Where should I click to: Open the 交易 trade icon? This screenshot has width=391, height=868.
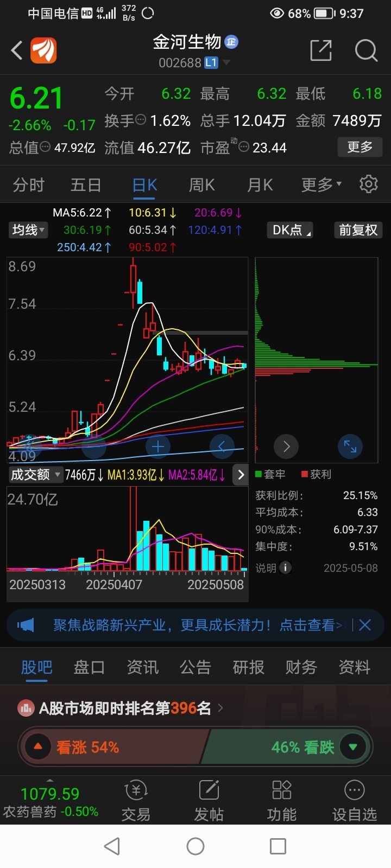tap(136, 801)
